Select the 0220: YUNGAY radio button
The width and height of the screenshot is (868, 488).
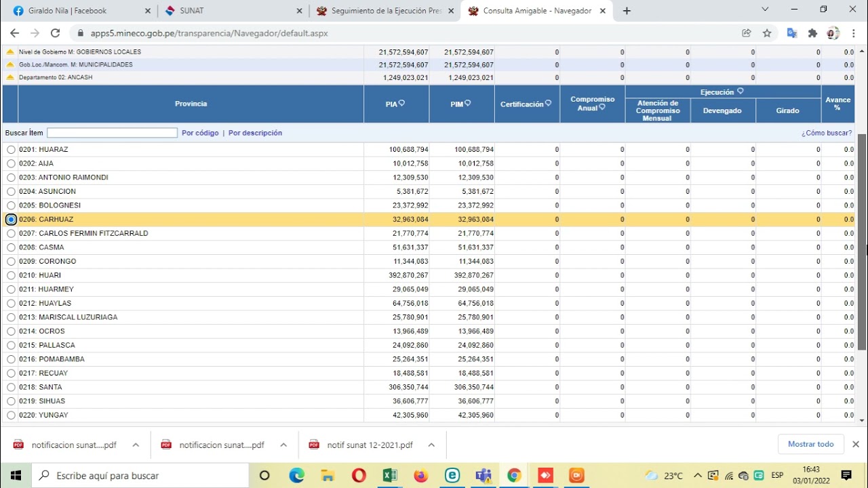click(11, 415)
